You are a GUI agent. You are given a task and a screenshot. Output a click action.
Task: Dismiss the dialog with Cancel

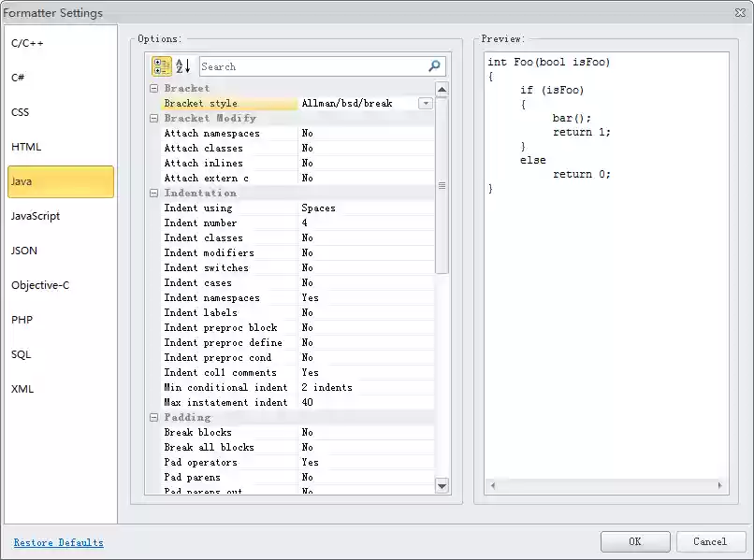point(711,541)
